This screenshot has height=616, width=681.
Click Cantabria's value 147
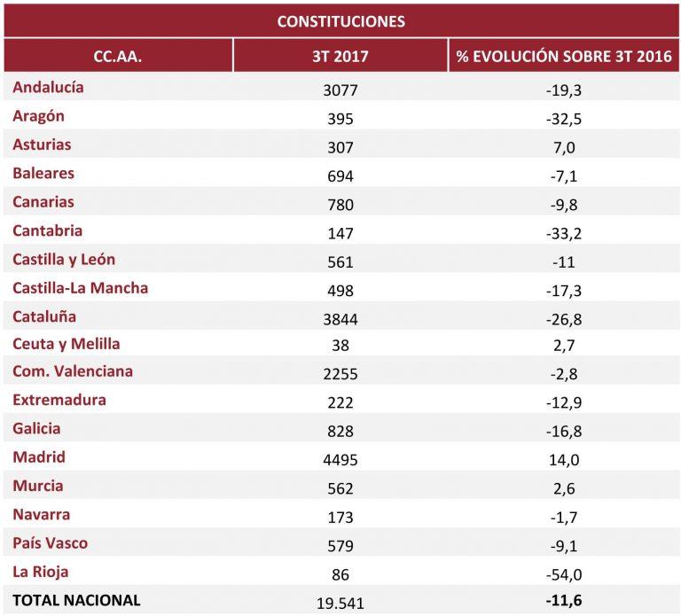click(340, 234)
